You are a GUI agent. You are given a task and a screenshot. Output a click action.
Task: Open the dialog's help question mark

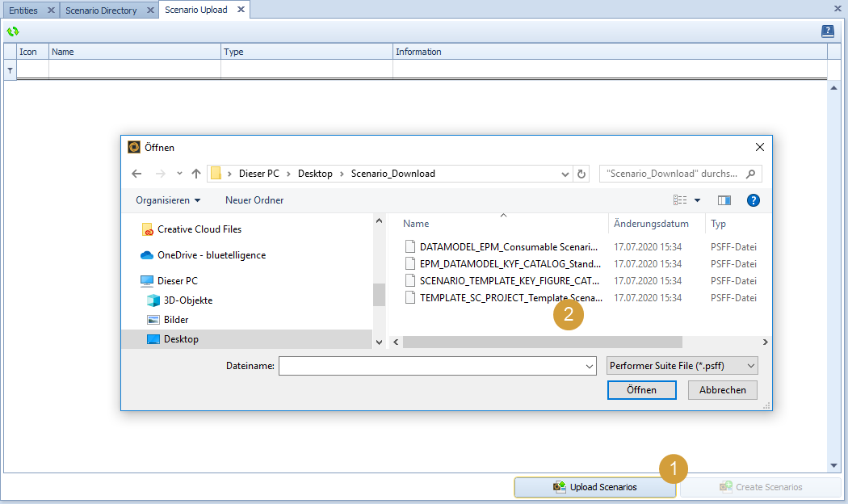753,199
